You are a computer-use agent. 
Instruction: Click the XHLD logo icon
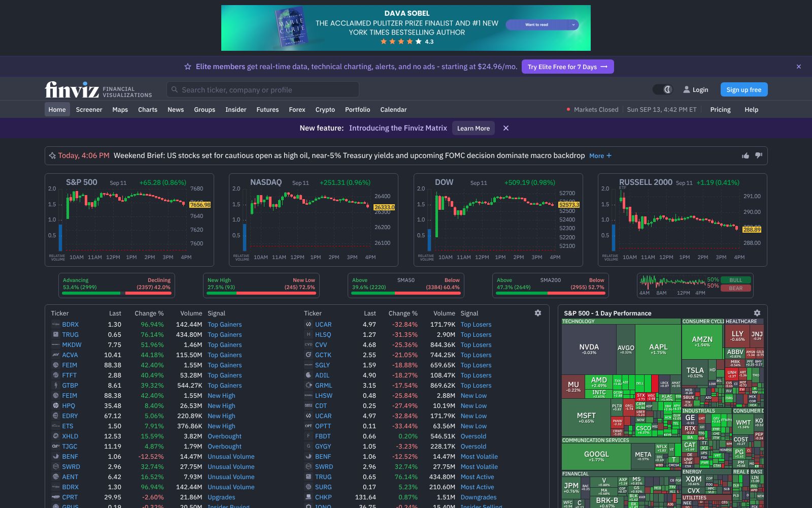click(56, 436)
